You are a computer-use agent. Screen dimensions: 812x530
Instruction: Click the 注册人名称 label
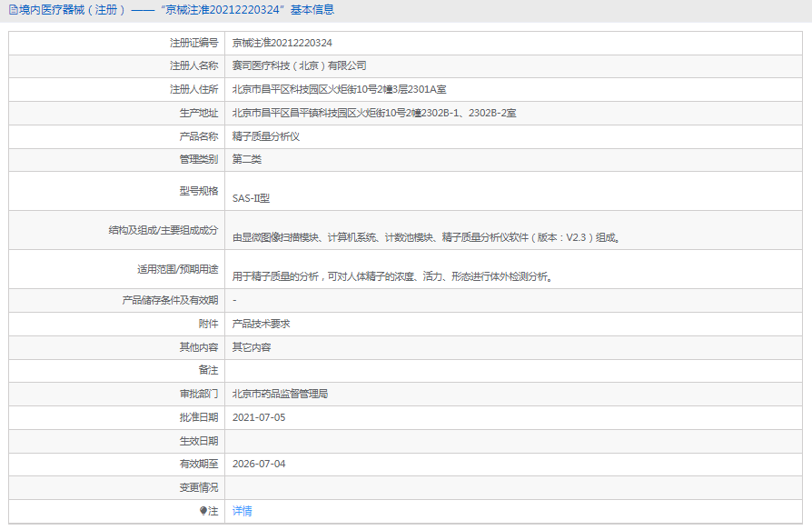pyautogui.click(x=194, y=65)
